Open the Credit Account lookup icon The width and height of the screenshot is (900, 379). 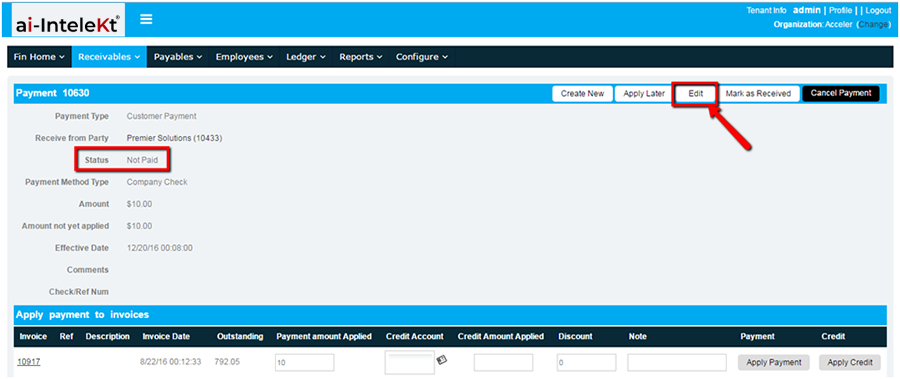[x=442, y=360]
